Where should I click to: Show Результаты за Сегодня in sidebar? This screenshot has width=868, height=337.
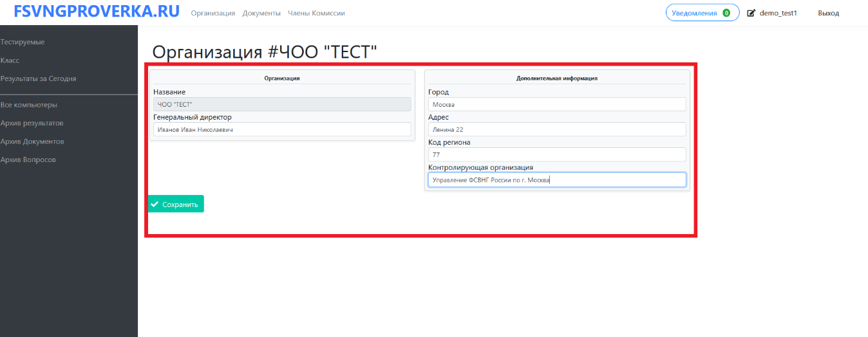(x=39, y=78)
